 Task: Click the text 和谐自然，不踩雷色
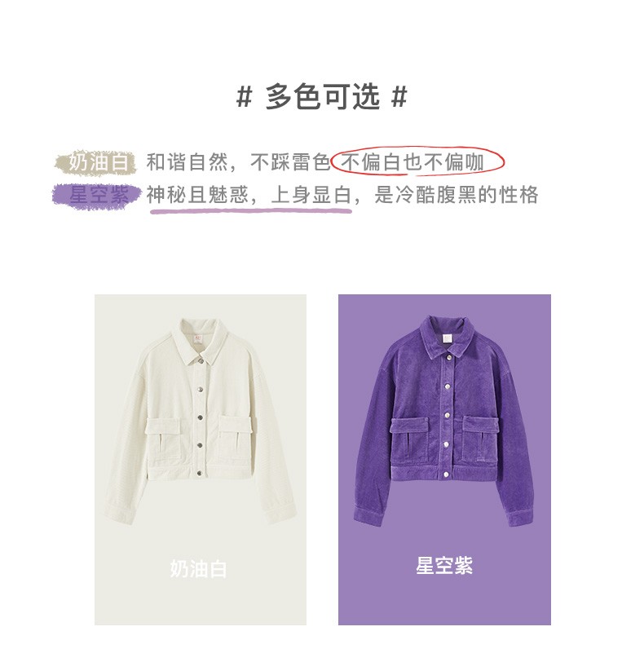click(x=238, y=162)
